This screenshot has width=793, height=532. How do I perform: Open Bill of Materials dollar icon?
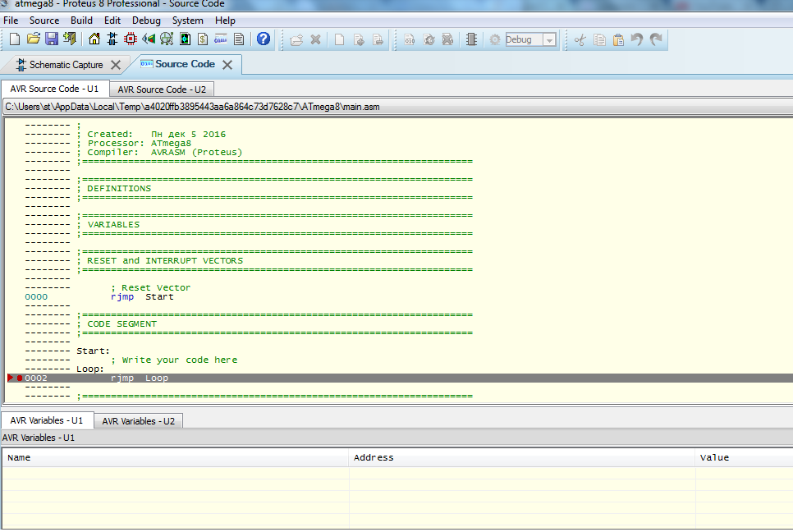[x=203, y=39]
